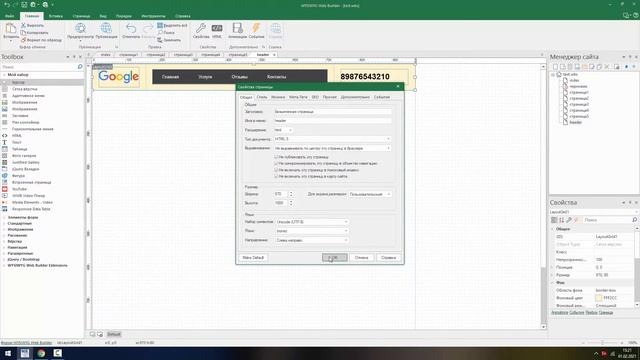Select 'header' in the site manager tree

pyautogui.click(x=576, y=122)
